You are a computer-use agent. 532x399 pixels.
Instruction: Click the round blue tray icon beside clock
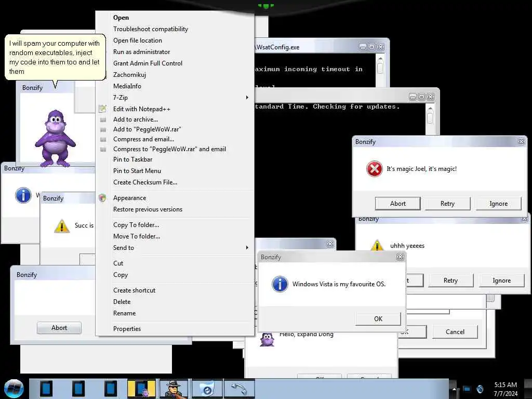coord(480,389)
